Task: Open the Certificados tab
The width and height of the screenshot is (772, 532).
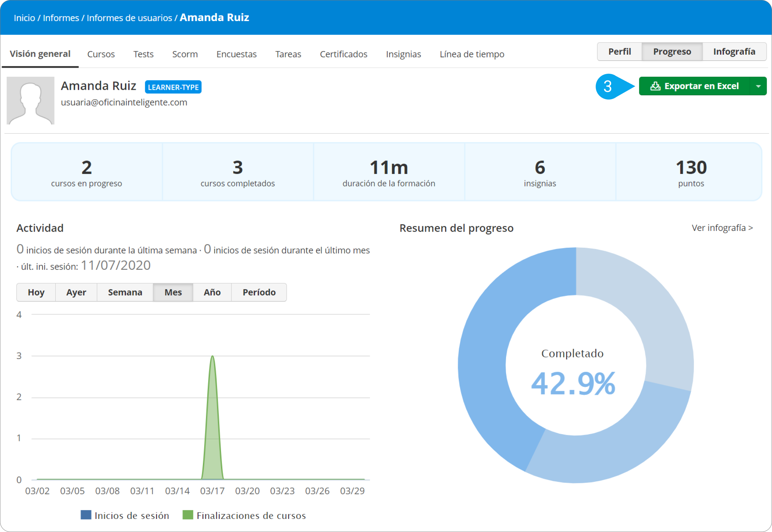Action: (x=343, y=54)
